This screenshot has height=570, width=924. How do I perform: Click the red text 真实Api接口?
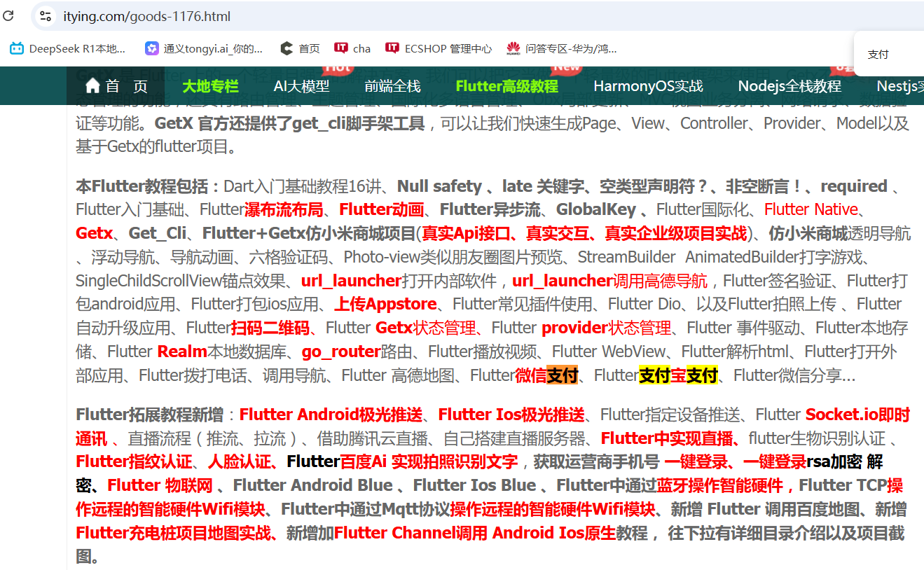click(465, 233)
